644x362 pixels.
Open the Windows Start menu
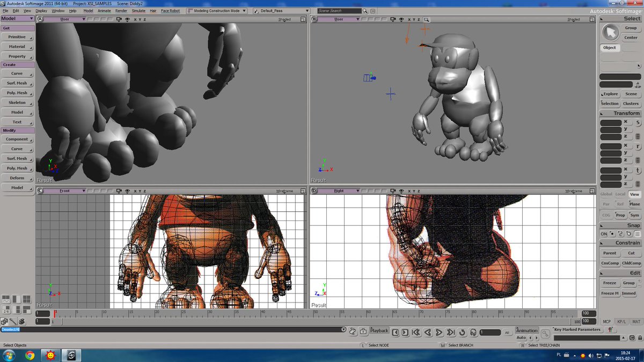click(x=9, y=355)
